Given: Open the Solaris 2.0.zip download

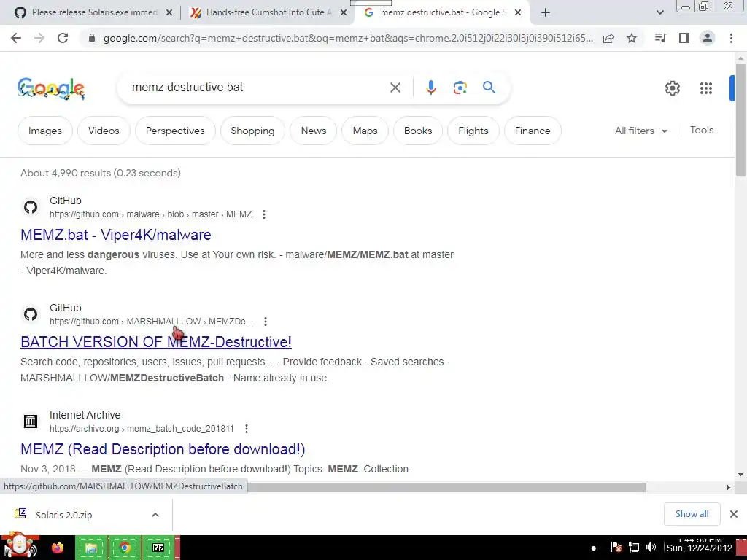Looking at the screenshot, I should pyautogui.click(x=64, y=515).
